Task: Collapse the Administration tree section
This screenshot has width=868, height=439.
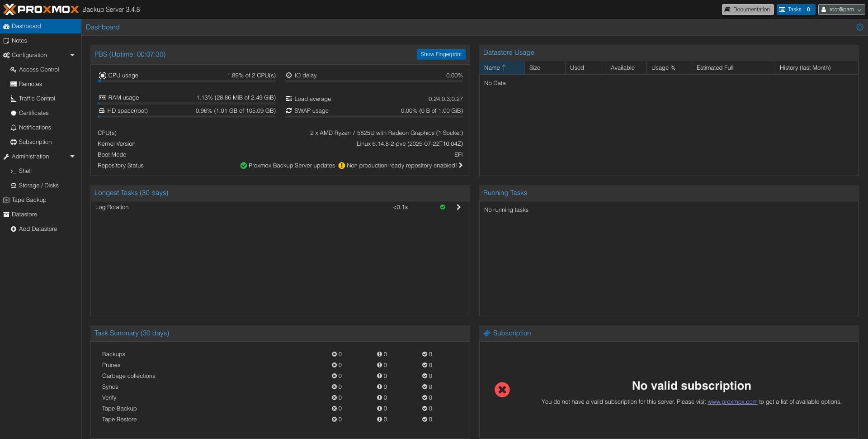Action: coord(72,157)
